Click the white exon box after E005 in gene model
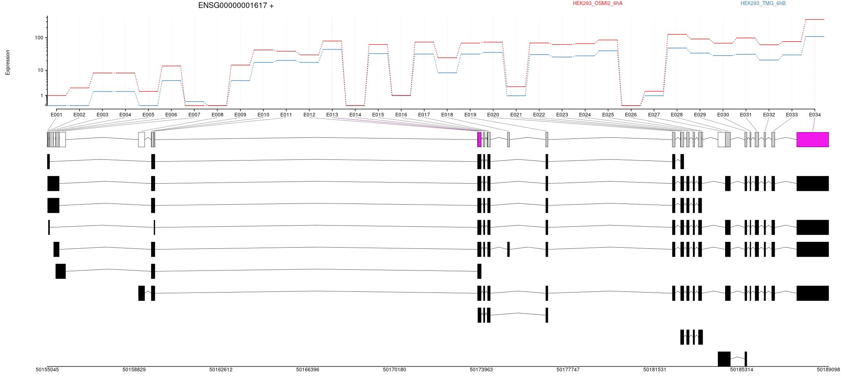This screenshot has width=868, height=376. point(141,140)
